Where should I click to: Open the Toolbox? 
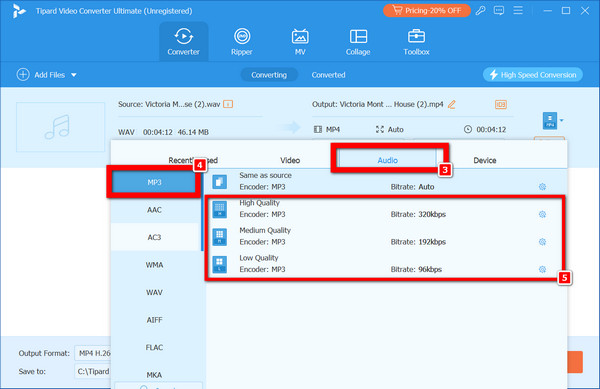click(x=416, y=42)
